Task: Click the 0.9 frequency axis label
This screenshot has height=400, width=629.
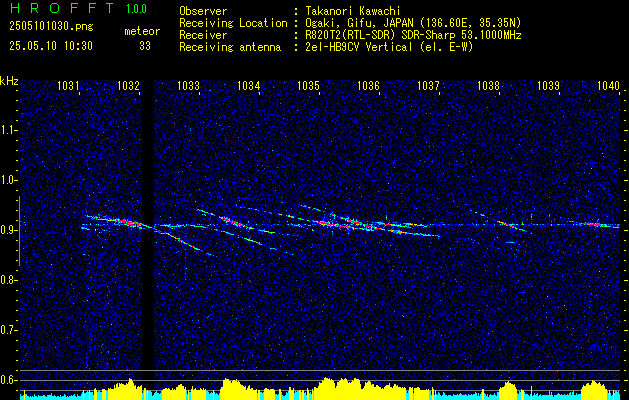Action: click(x=9, y=230)
